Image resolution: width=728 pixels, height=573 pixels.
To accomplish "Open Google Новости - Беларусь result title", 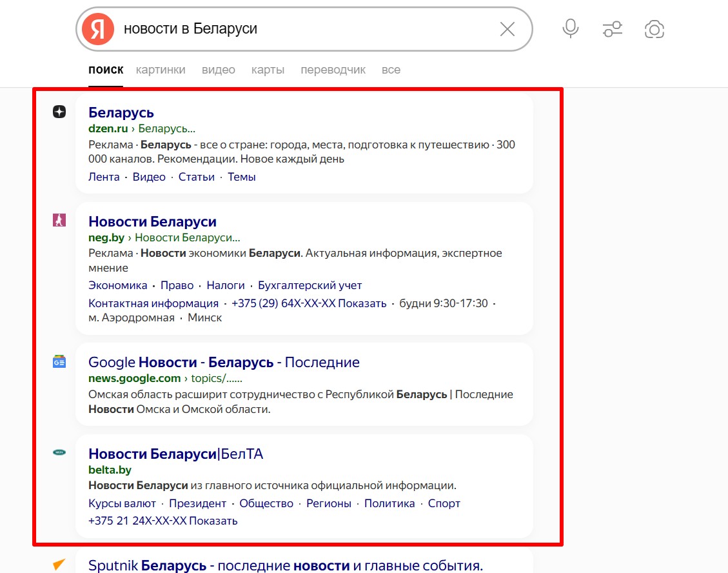I will [224, 362].
